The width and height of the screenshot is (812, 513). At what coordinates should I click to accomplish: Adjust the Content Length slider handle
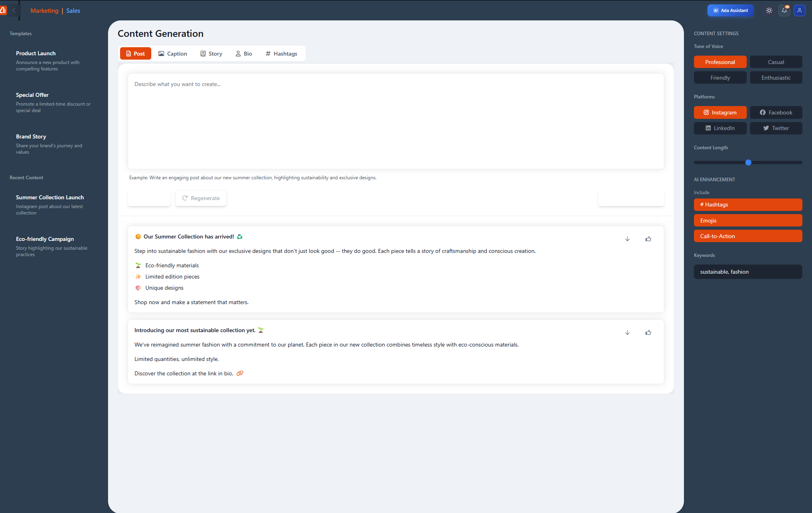[x=748, y=162]
